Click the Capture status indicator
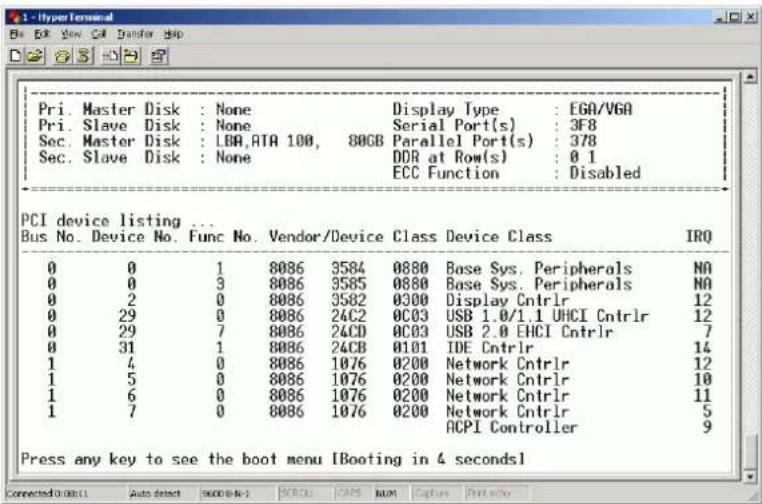 click(x=431, y=494)
